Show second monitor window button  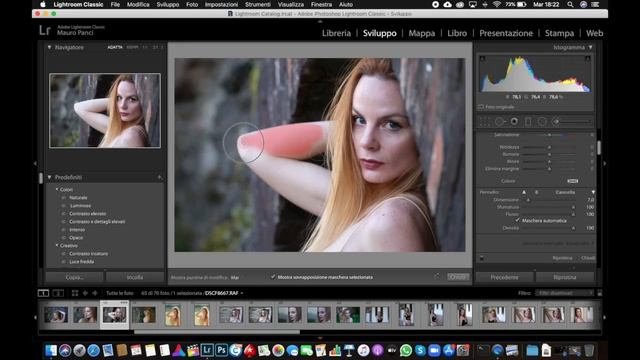(58, 293)
